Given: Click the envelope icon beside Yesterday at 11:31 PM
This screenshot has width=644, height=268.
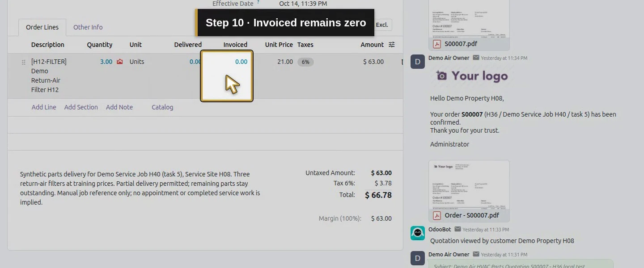Looking at the screenshot, I should click(x=476, y=255).
